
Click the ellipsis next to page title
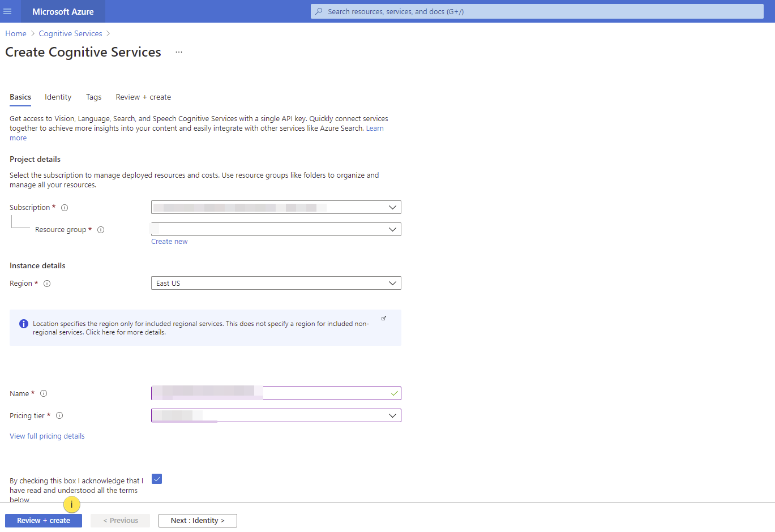click(x=179, y=52)
